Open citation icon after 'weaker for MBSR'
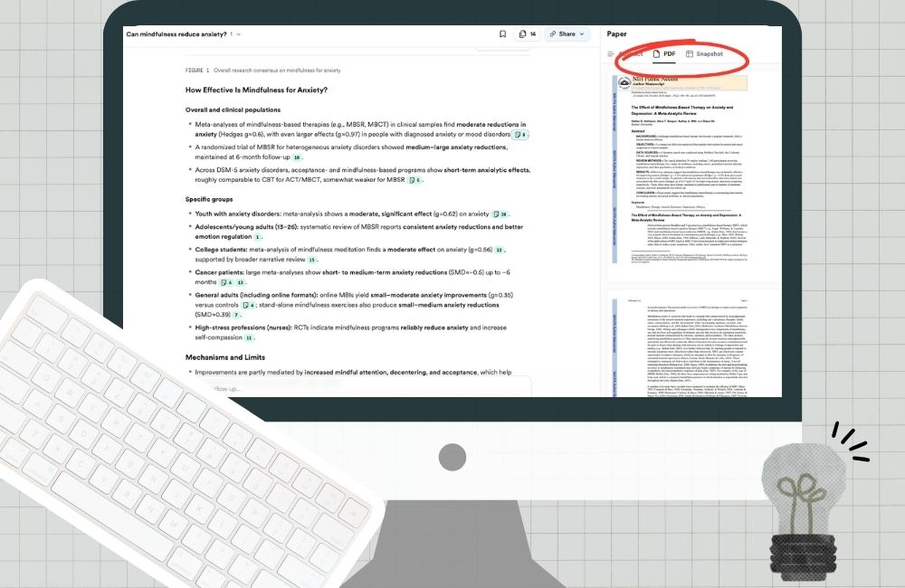This screenshot has height=588, width=905. coord(414,180)
